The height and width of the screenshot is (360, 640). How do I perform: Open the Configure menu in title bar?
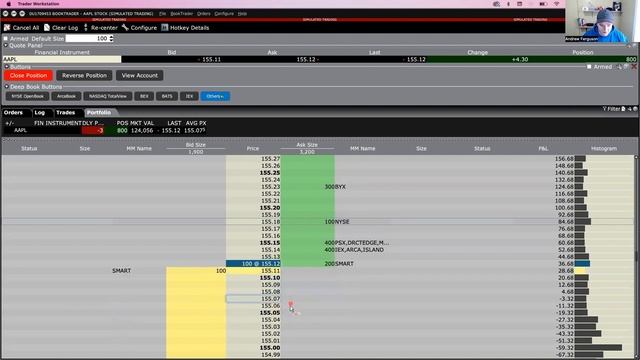click(x=224, y=13)
